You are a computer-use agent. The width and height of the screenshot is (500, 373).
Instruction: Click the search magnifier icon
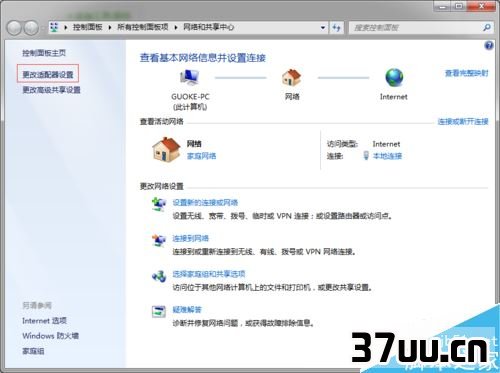click(487, 28)
